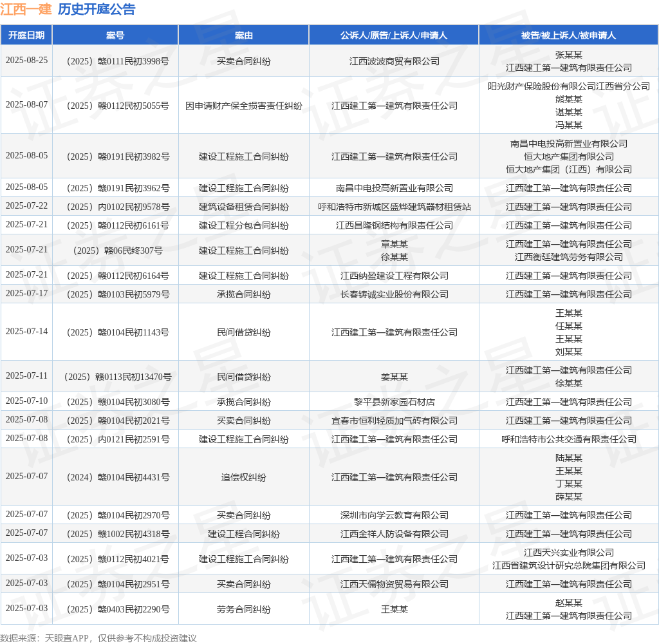Click plaintiff 江西纳盈建设工程有限公司

coord(394,276)
